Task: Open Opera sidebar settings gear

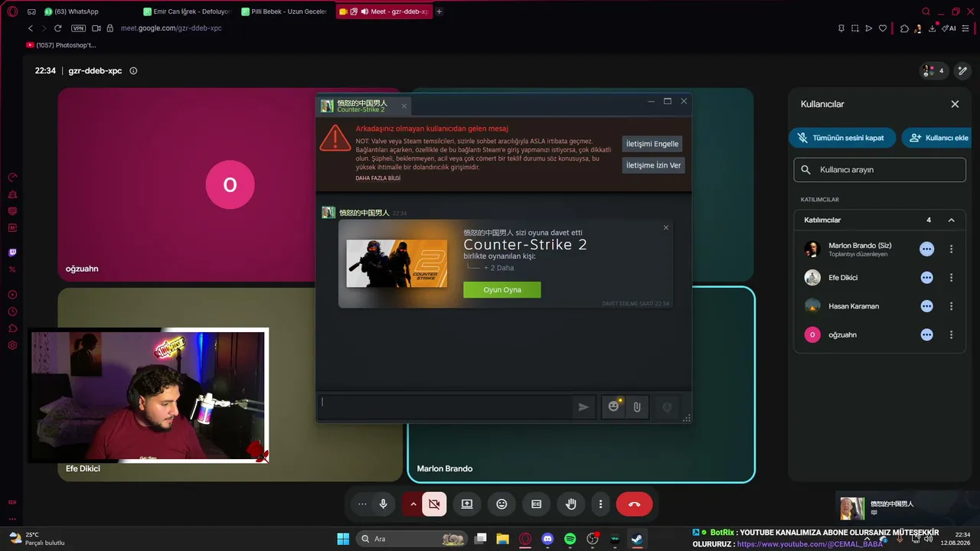Action: (12, 345)
